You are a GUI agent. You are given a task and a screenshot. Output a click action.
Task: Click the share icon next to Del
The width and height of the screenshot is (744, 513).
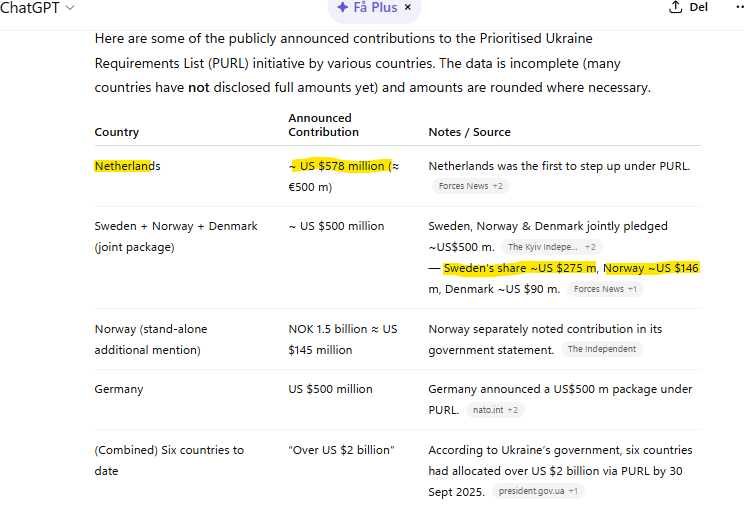[675, 8]
